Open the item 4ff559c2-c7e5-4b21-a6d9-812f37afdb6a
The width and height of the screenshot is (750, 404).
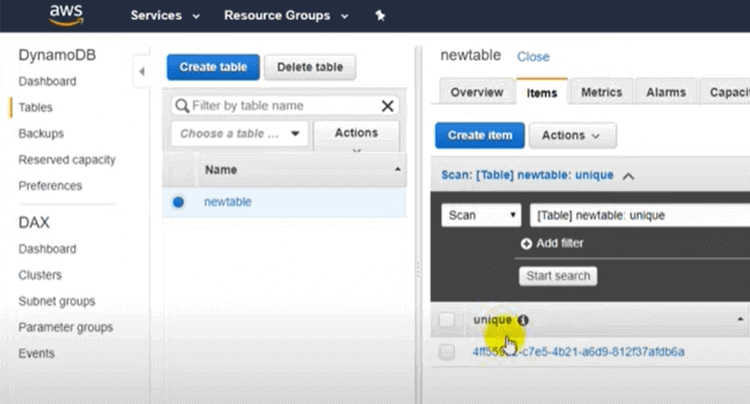[578, 352]
